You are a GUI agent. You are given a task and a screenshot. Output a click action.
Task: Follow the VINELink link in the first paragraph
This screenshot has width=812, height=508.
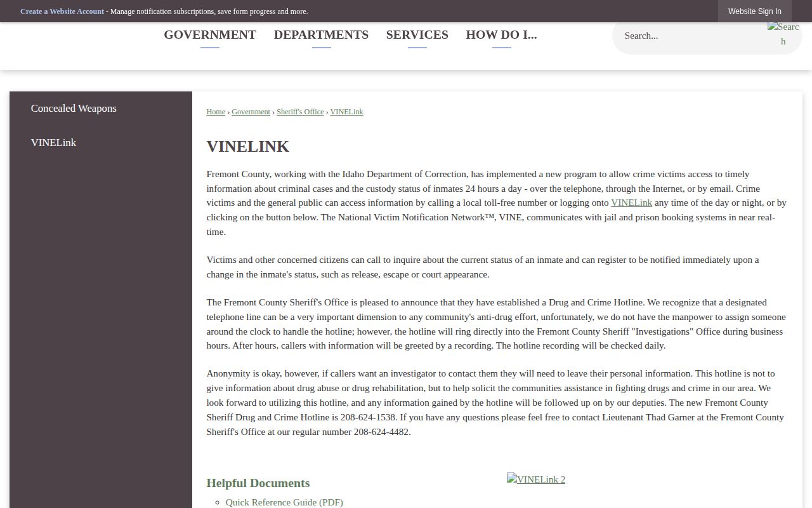[x=631, y=203]
